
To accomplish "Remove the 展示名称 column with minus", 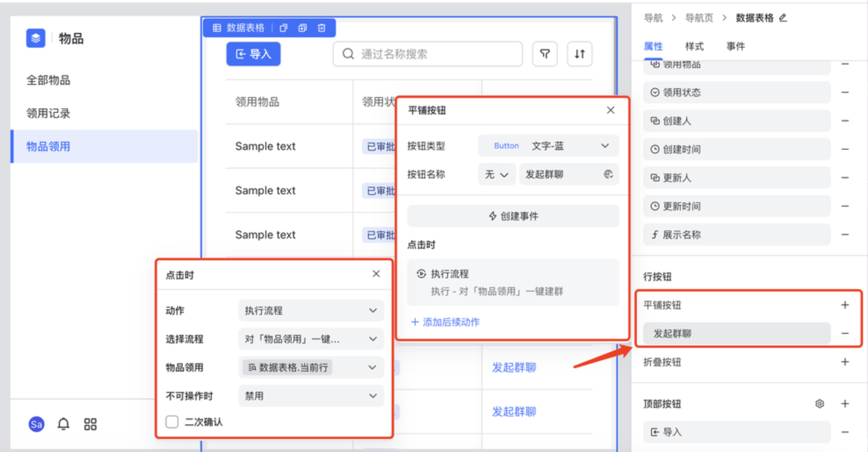I will tap(845, 235).
